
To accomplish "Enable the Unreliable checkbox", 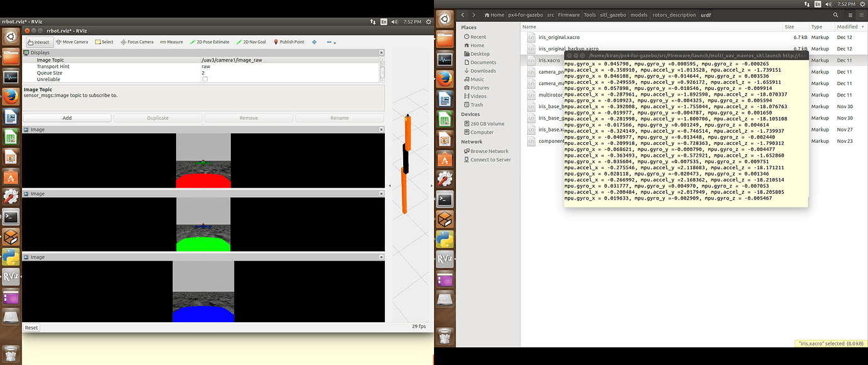I will pyautogui.click(x=205, y=79).
